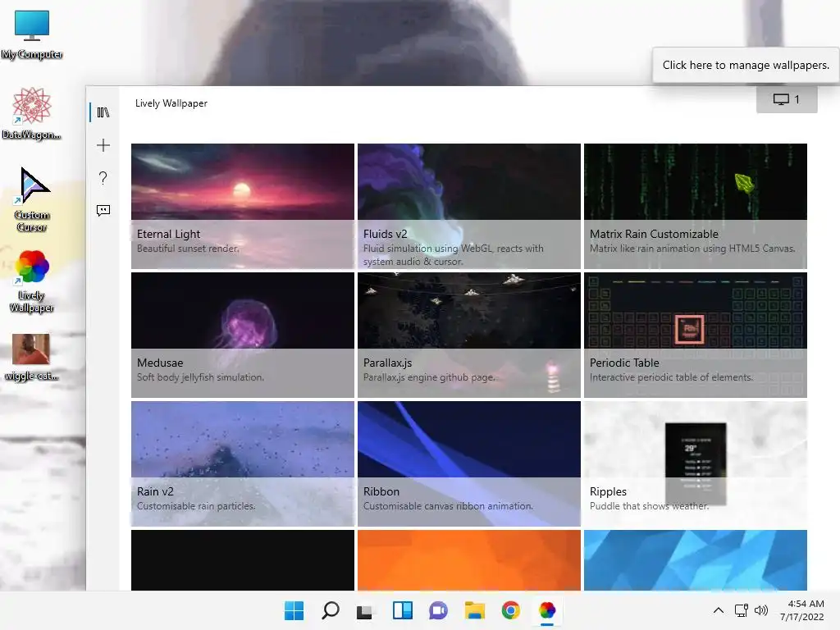Choose the Matrix Rain Customizable wallpaper
The height and width of the screenshot is (630, 840).
click(x=696, y=206)
